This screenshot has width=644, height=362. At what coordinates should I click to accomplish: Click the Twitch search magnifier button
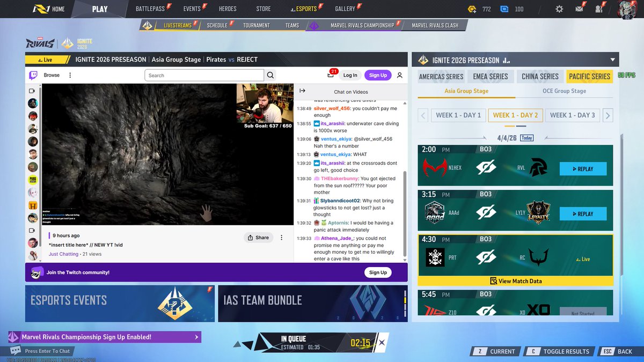270,75
